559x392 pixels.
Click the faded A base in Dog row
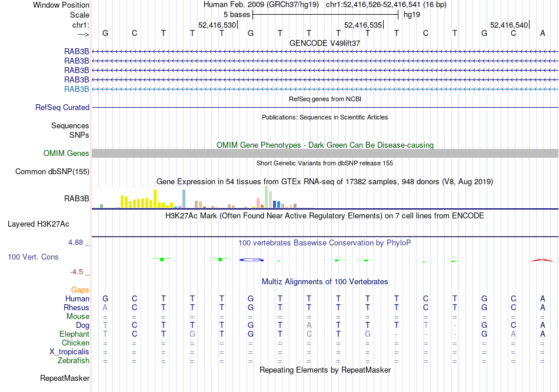(309, 325)
